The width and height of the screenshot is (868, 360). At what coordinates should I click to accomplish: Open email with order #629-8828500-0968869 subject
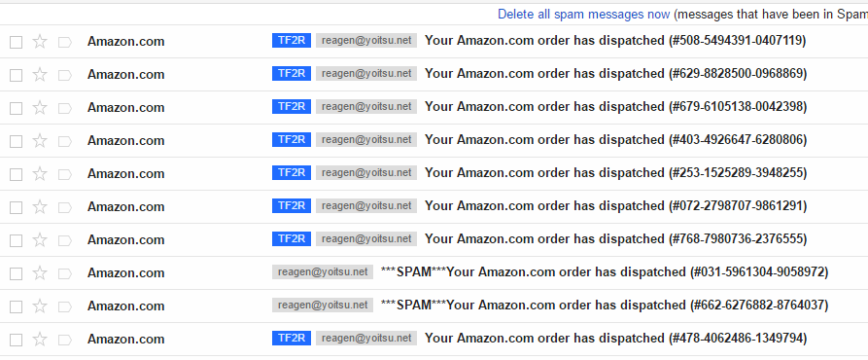615,74
